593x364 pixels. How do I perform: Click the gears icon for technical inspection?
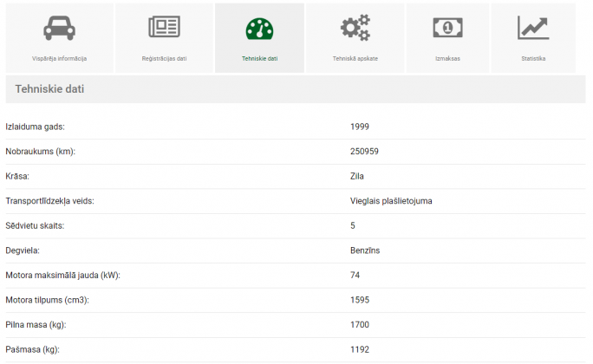click(x=355, y=28)
